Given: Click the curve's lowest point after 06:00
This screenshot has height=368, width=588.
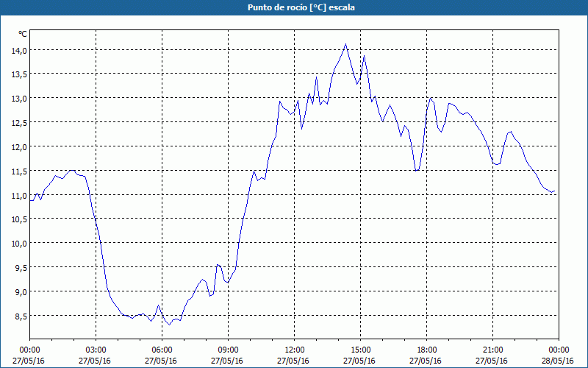Looking at the screenshot, I should tap(170, 325).
